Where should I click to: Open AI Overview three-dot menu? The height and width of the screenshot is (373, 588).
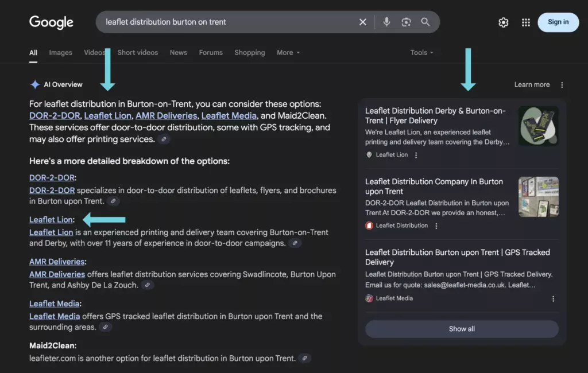tap(562, 85)
